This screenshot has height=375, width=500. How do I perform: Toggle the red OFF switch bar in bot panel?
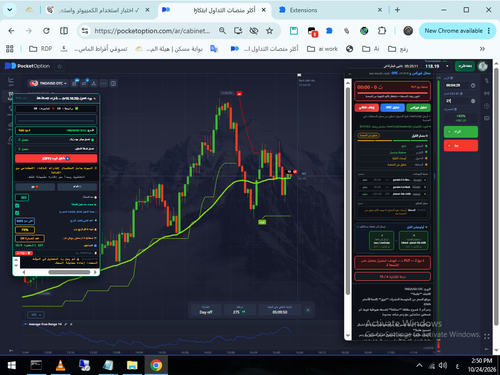click(56, 158)
